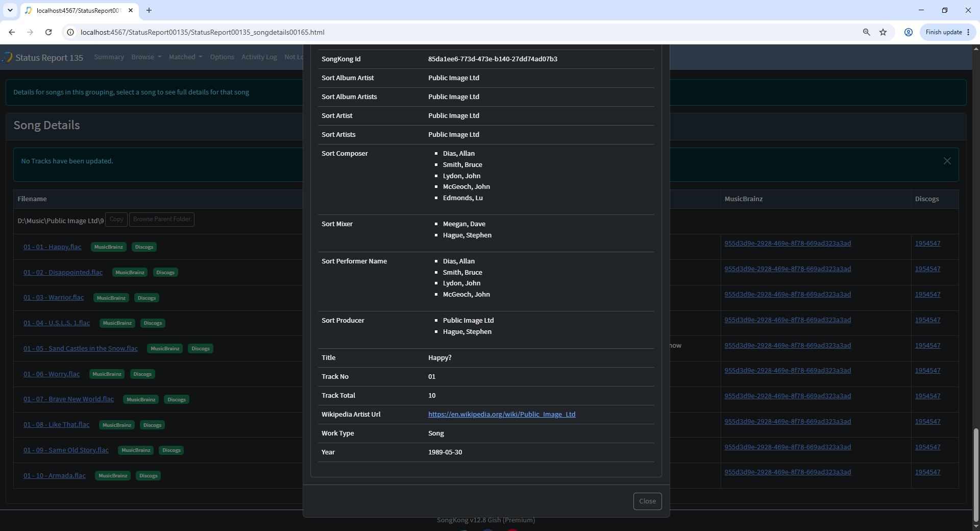Image resolution: width=980 pixels, height=531 pixels.
Task: Click MusicBrainz badge on Worry.flac row
Action: pos(107,374)
